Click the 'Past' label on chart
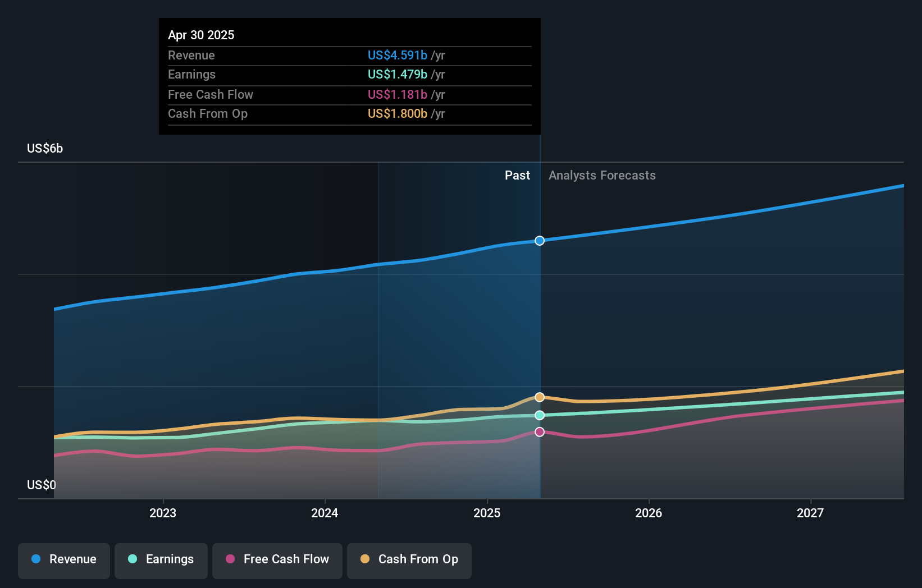 (517, 175)
